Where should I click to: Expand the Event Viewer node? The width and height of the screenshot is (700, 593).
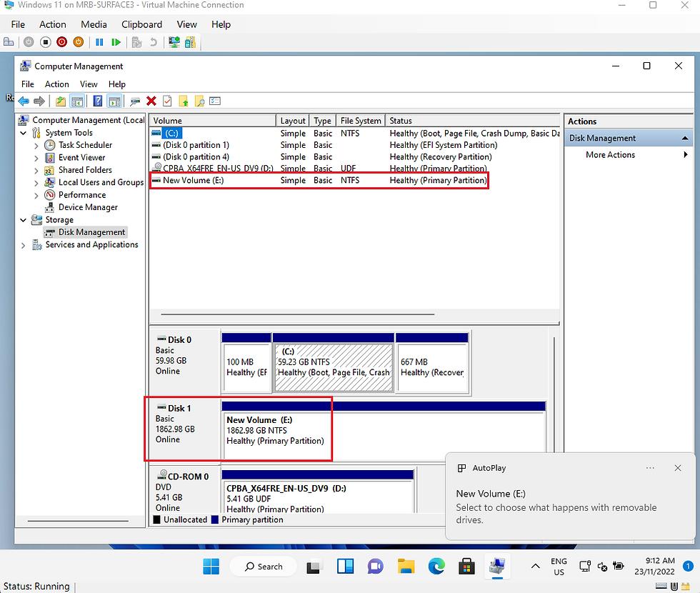36,158
